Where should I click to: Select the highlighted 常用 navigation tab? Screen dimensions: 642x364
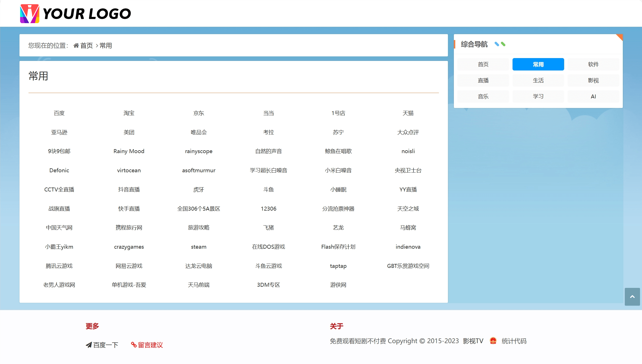coord(538,64)
